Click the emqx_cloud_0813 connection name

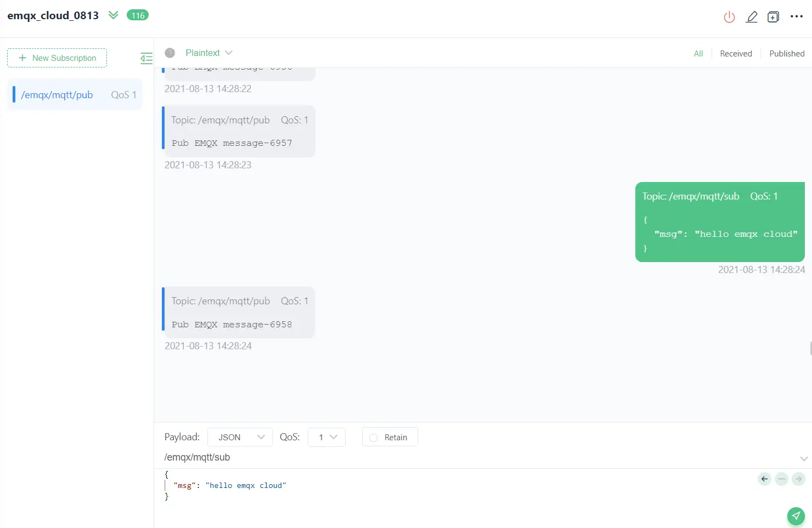point(53,15)
